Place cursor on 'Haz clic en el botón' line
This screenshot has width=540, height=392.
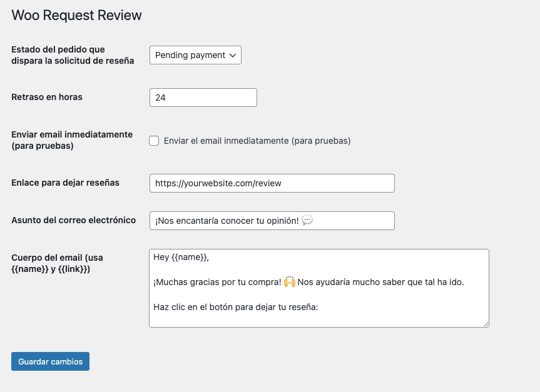click(235, 307)
